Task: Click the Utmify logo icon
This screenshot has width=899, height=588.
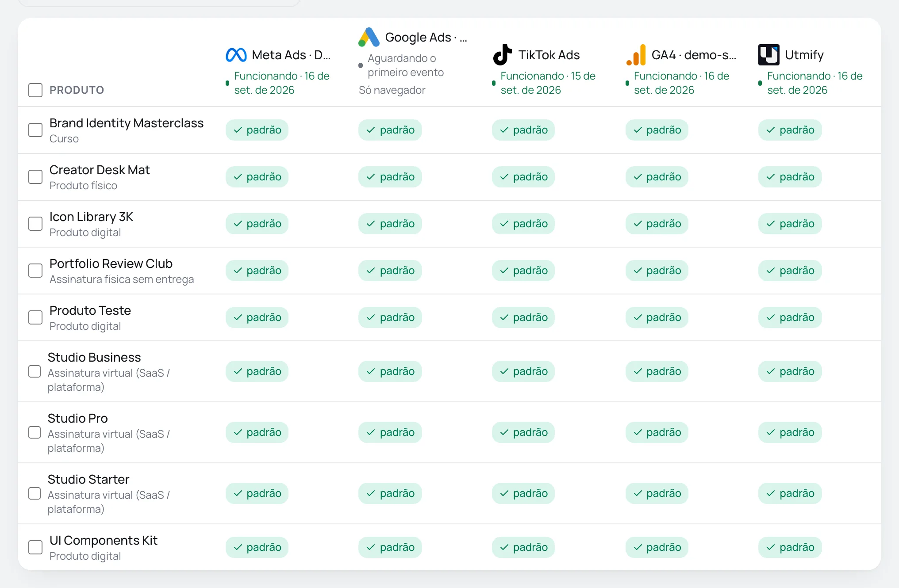Action: (769, 55)
